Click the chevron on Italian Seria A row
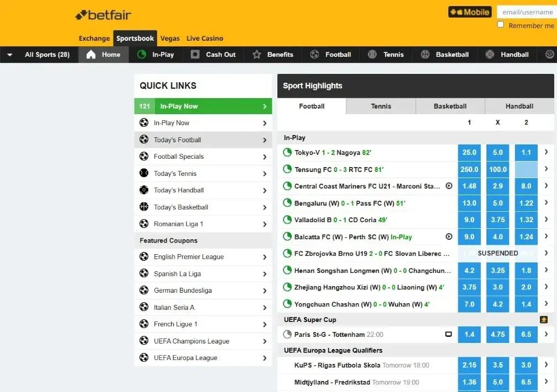Image resolution: width=557 pixels, height=392 pixels. pyautogui.click(x=265, y=308)
